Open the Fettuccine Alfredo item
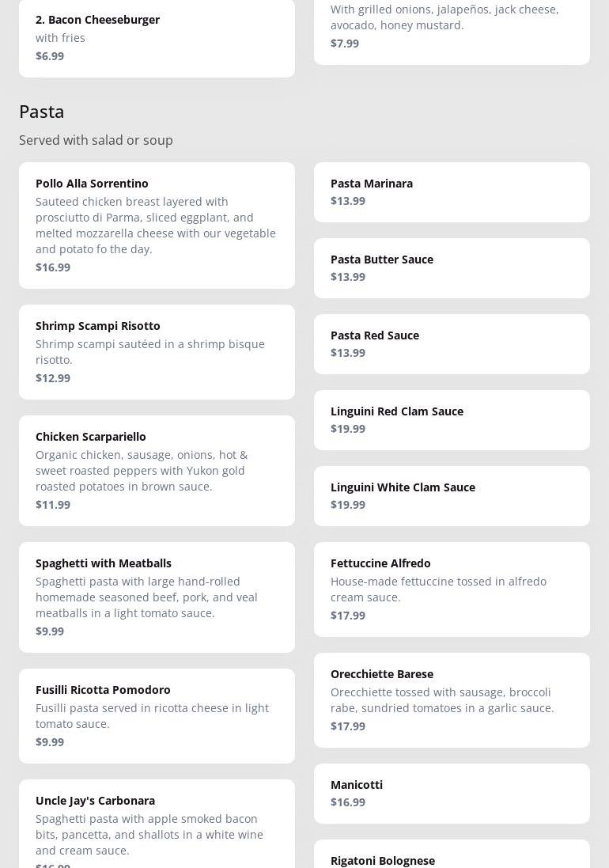The height and width of the screenshot is (868, 609). point(452,589)
